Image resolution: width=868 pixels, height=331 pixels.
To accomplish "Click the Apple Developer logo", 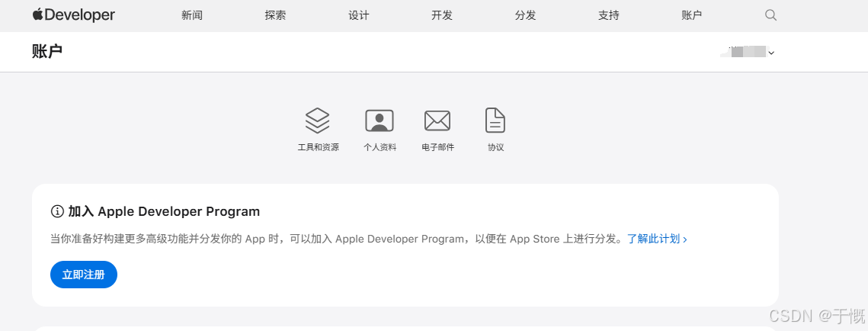I will click(74, 15).
